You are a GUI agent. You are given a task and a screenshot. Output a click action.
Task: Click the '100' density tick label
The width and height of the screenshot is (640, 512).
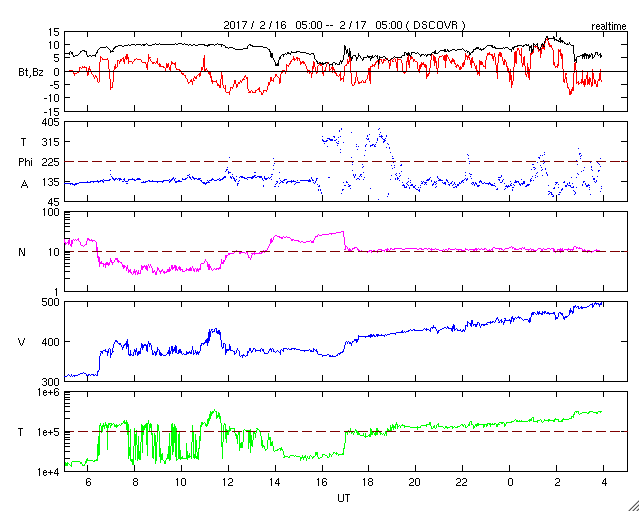(x=51, y=212)
